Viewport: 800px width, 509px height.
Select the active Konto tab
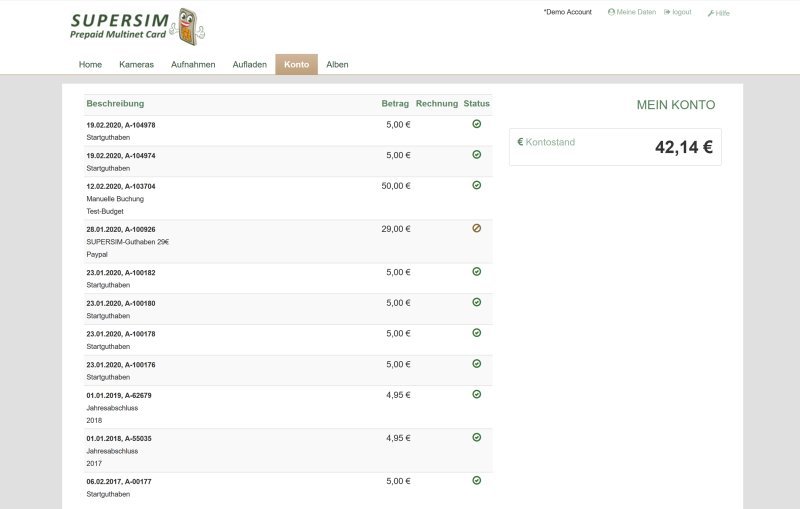(x=296, y=65)
